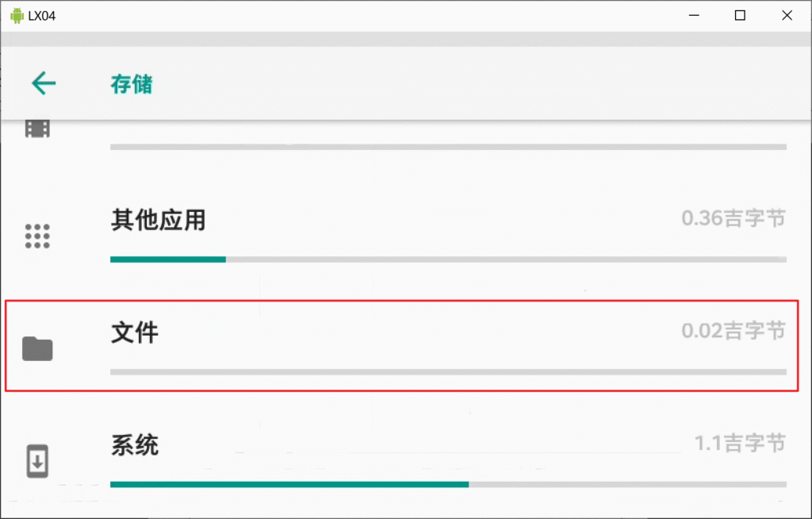The height and width of the screenshot is (519, 812).
Task: Click the 文件 usage progress bar
Action: (x=449, y=371)
